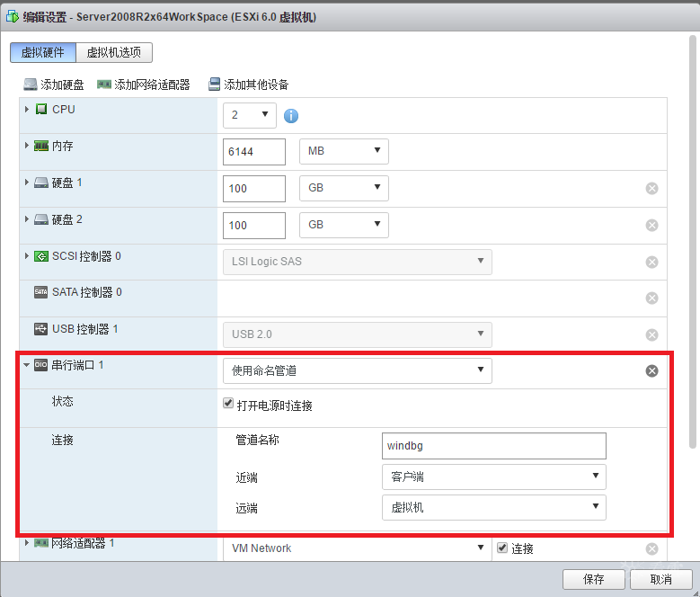Viewport: 700px width, 597px height.
Task: Click the Add network adapter (添加网络适配器) icon
Action: point(104,85)
